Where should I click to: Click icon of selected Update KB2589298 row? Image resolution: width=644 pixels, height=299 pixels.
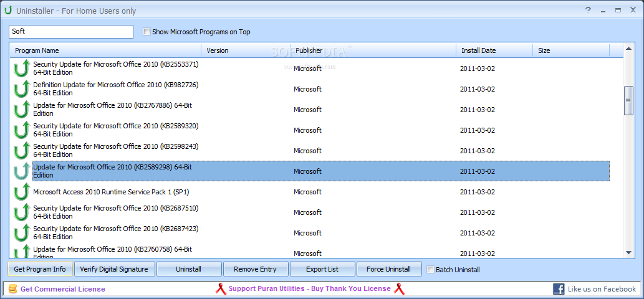point(22,171)
